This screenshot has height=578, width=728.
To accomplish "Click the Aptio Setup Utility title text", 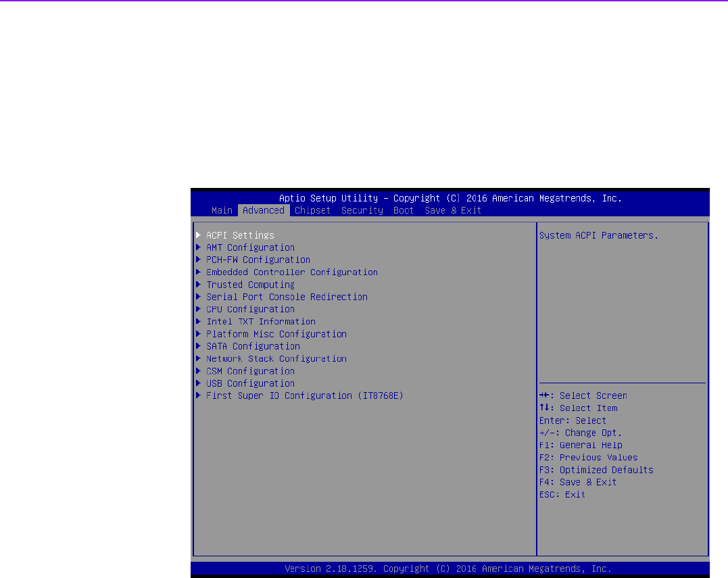I will pos(450,198).
